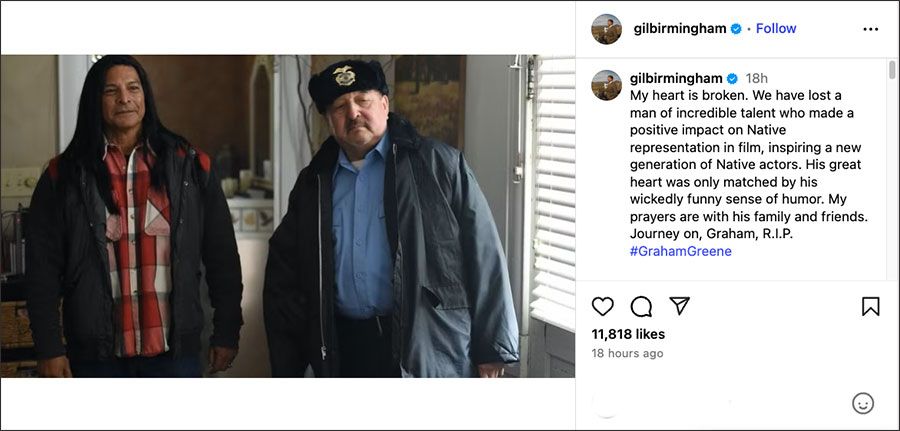Click the verified badge in the header
The height and width of the screenshot is (431, 900).
pyautogui.click(x=736, y=29)
